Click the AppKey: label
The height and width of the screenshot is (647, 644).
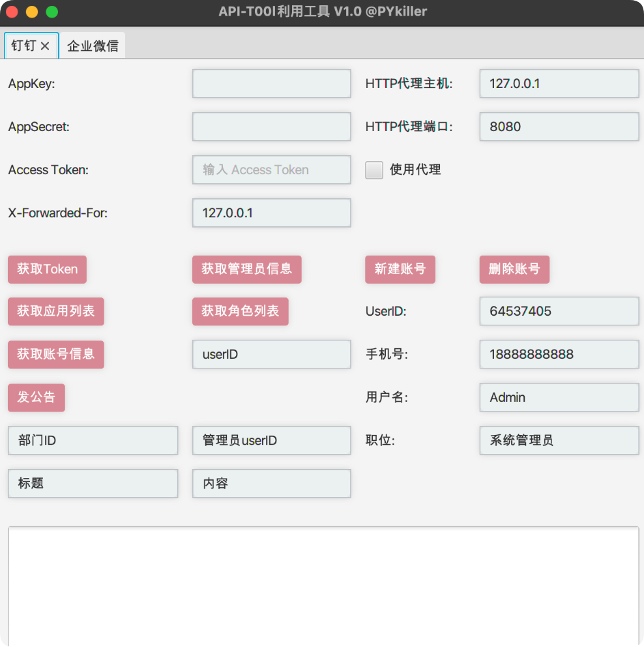pos(32,83)
